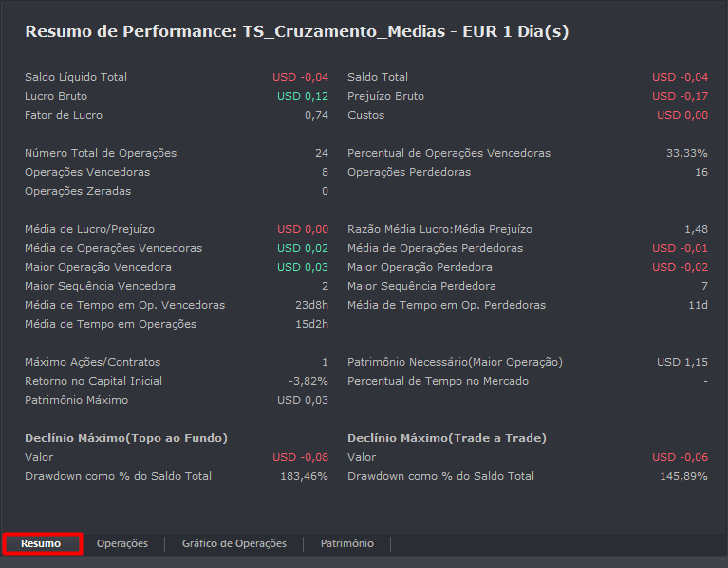
Task: Click the Patrimônio Necessário value USD 1,15
Action: (x=681, y=362)
